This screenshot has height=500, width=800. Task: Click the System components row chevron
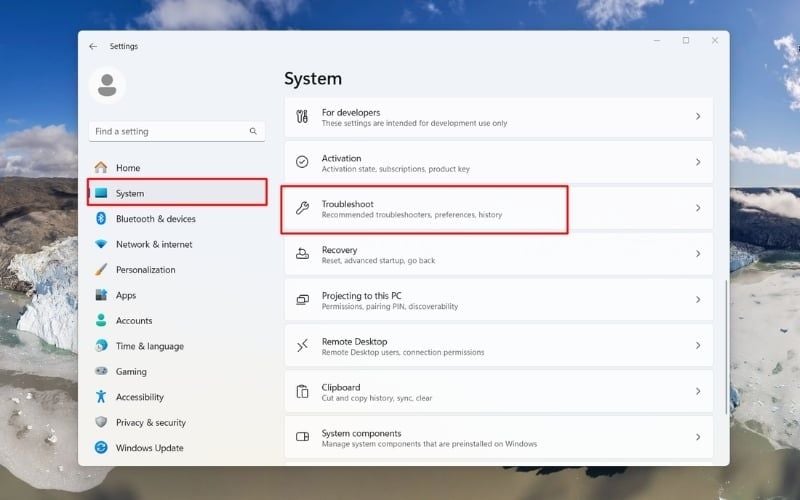[698, 437]
